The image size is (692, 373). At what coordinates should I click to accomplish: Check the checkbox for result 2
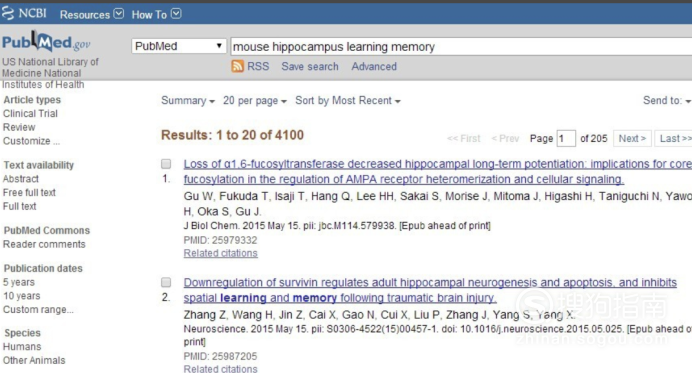pos(166,282)
